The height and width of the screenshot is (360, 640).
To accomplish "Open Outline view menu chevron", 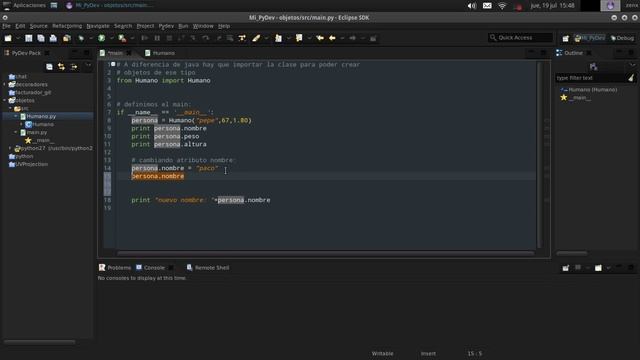I will pos(632,66).
